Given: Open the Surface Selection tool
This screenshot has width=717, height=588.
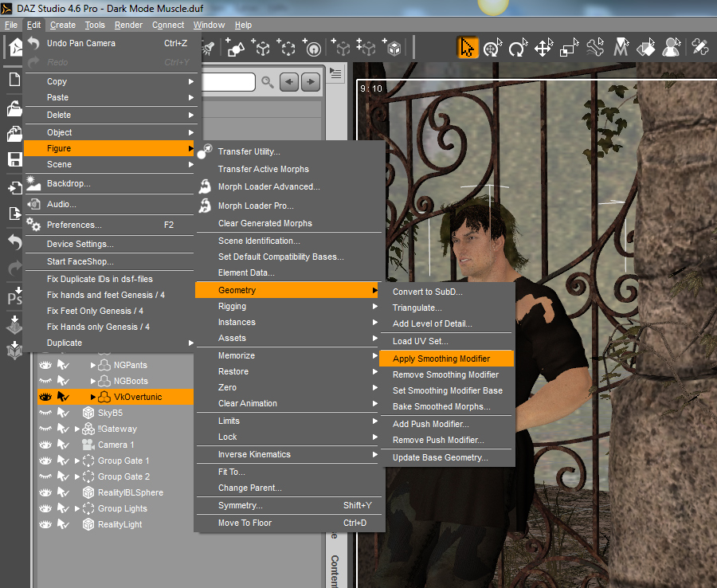Looking at the screenshot, I should [x=646, y=48].
